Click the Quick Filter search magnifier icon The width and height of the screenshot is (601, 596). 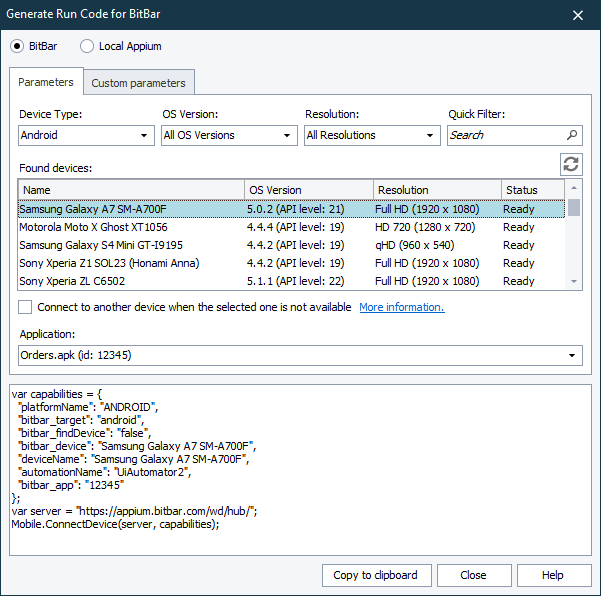click(x=571, y=135)
